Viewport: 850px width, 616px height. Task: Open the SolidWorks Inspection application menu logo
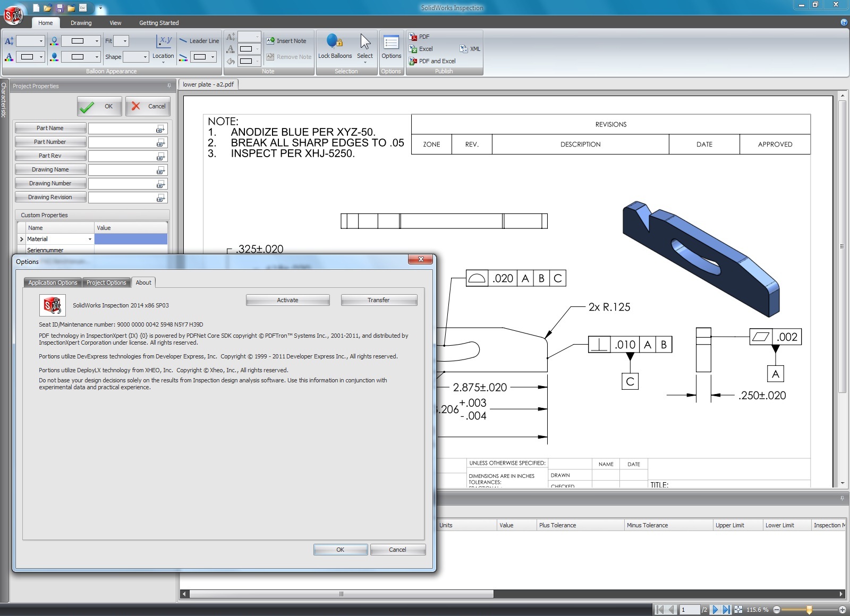[x=13, y=14]
